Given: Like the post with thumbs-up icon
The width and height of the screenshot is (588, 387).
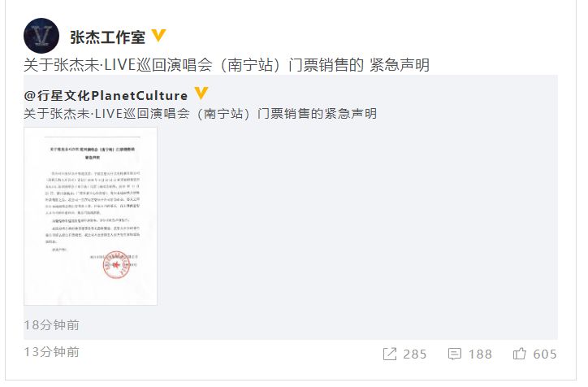Looking at the screenshot, I should 520,354.
